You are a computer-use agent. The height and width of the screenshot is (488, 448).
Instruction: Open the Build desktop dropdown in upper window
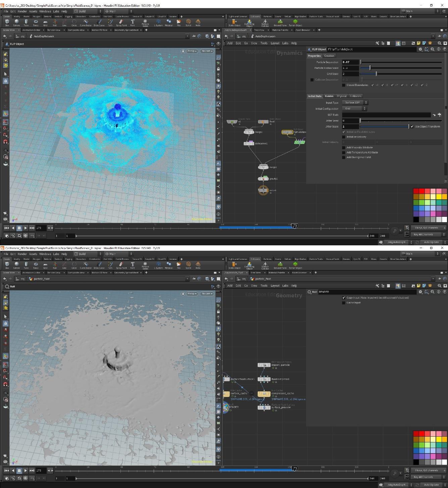88,11
